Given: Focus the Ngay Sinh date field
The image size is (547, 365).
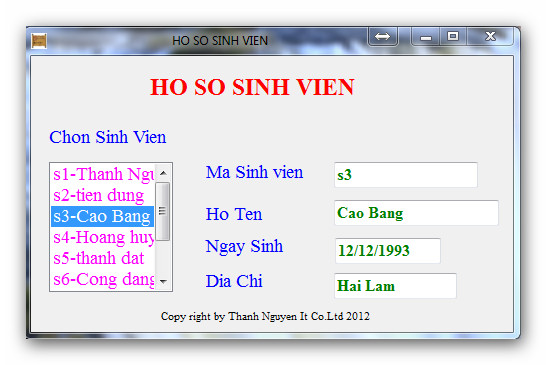Looking at the screenshot, I should click(388, 251).
